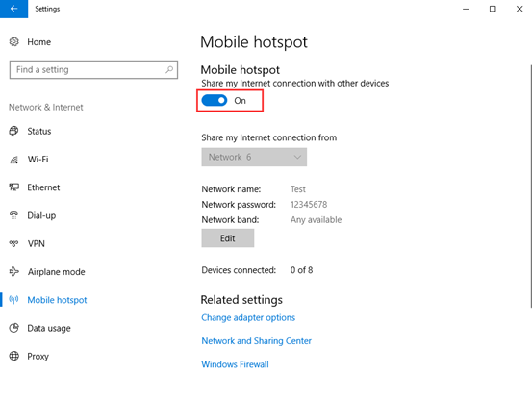The width and height of the screenshot is (532, 398).
Task: Click the dropdown chevron beside Network 6
Action: pyautogui.click(x=297, y=157)
